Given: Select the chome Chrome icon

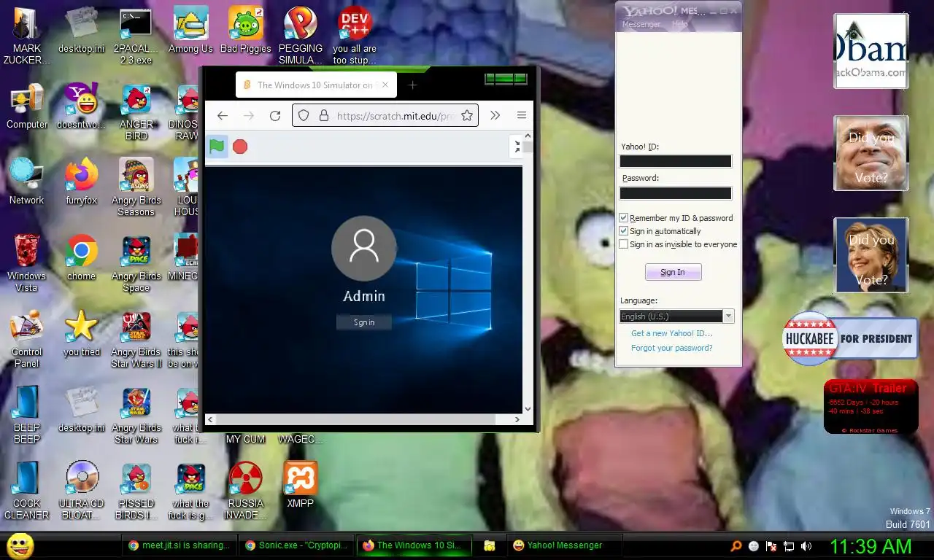Looking at the screenshot, I should (x=81, y=258).
